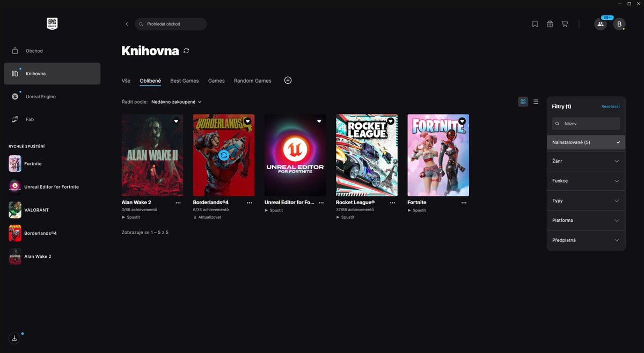Unfavorite Unreal Editor for Fortnite heart
644x353 pixels.
(x=319, y=121)
